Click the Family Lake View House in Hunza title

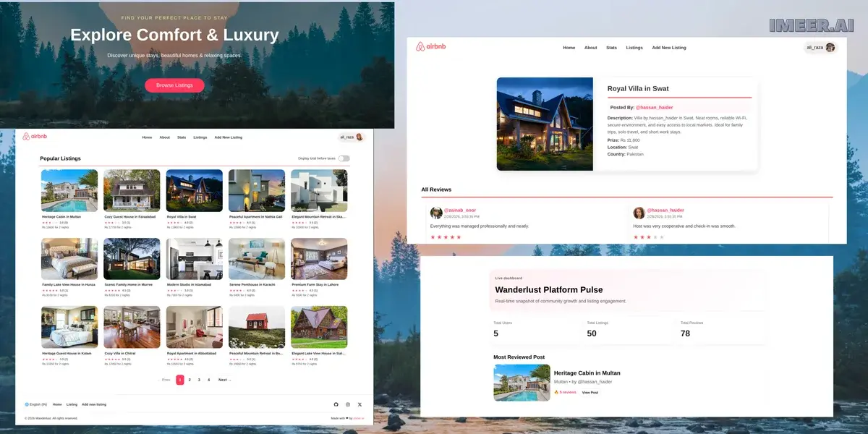69,284
